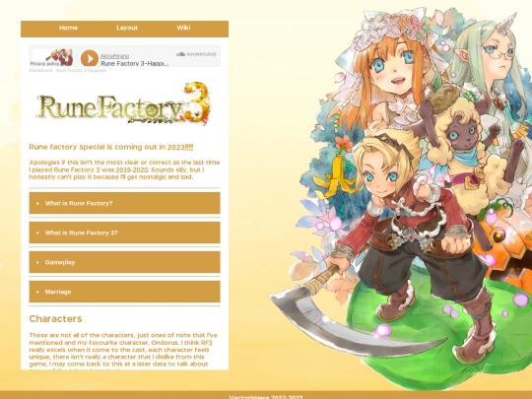The image size is (532, 399).
Task: Open AkiraHirano artist link in player
Action: click(114, 55)
